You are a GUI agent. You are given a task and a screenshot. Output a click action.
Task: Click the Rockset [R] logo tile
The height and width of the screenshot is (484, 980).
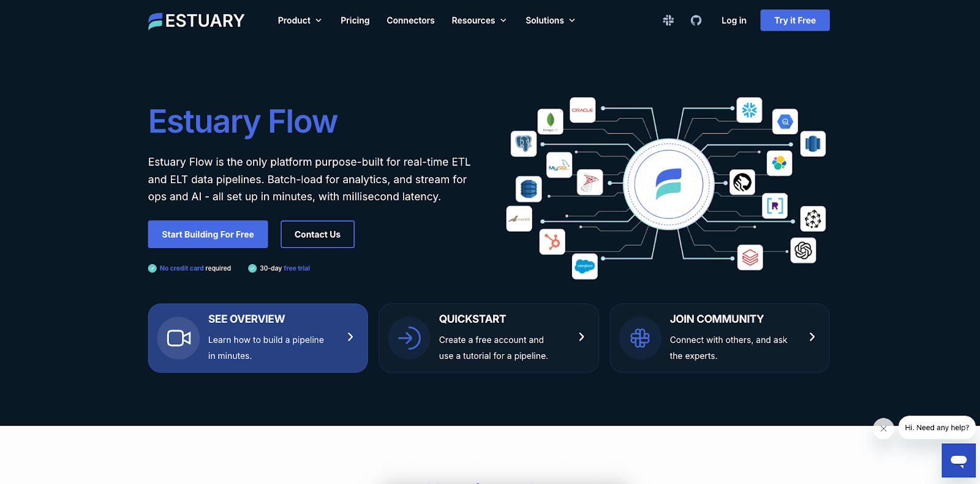[x=775, y=205]
